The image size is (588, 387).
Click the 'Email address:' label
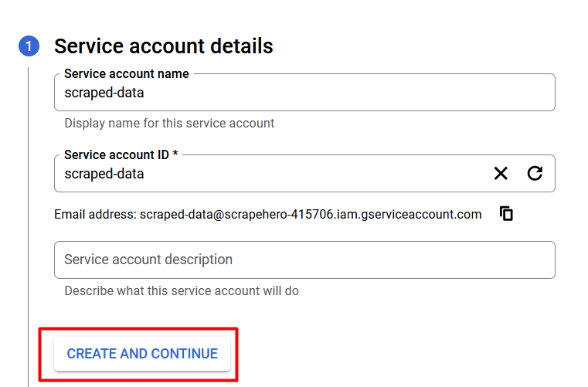click(95, 215)
